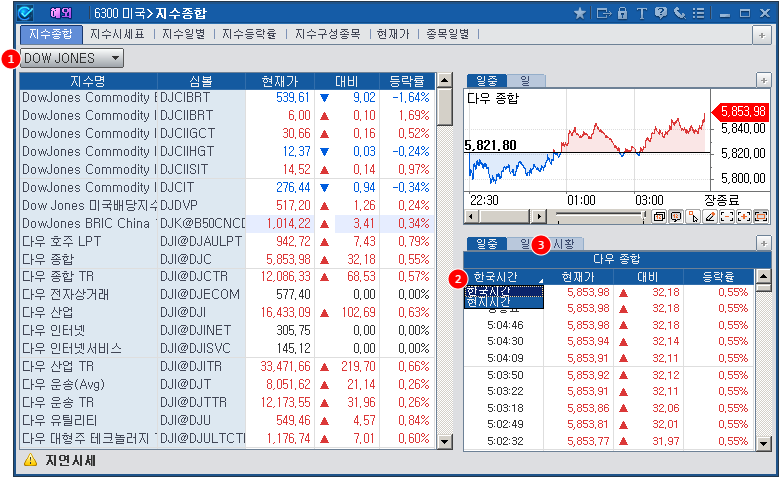Click the phone consultation icon
Viewport: 780px width, 478px height.
point(680,13)
